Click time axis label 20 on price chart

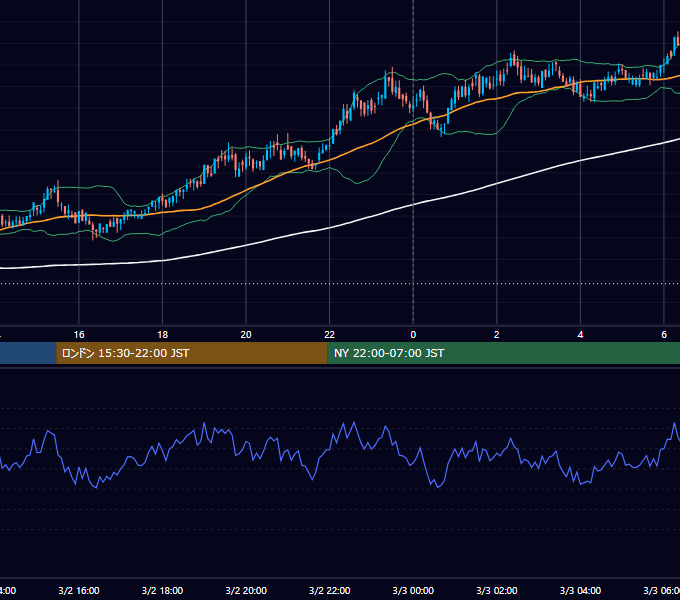pos(246,334)
